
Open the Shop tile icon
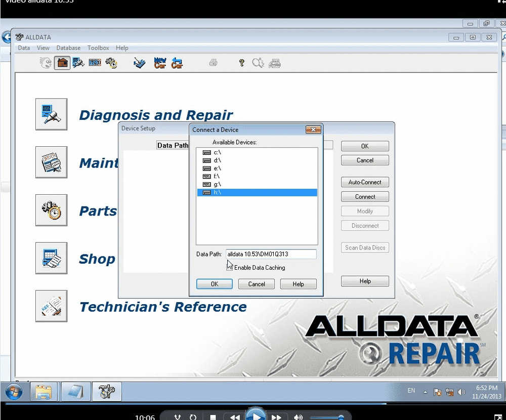click(x=51, y=258)
